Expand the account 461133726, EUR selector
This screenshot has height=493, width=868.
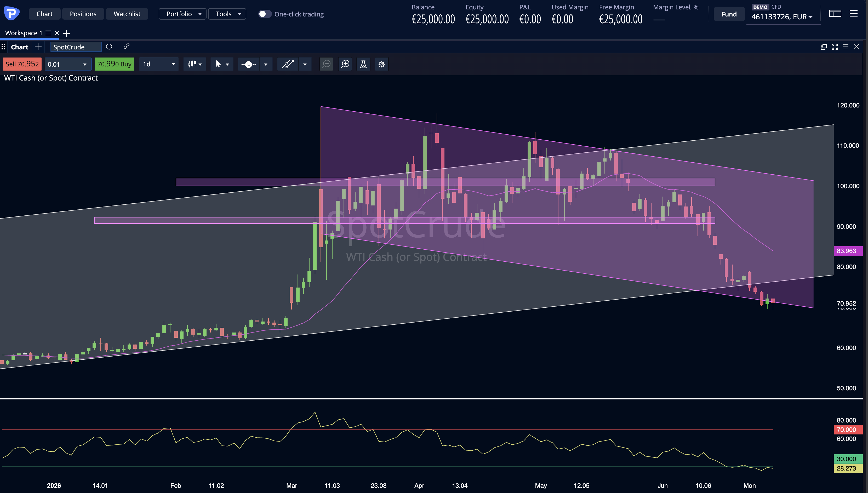click(x=782, y=16)
